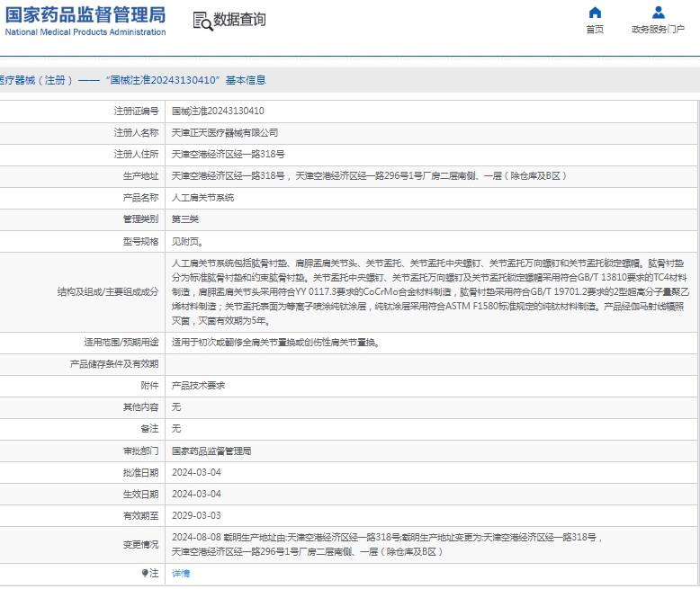Viewport: 700px width, 589px height.
Task: Select product name 人工肩关节系统
Action: point(202,198)
